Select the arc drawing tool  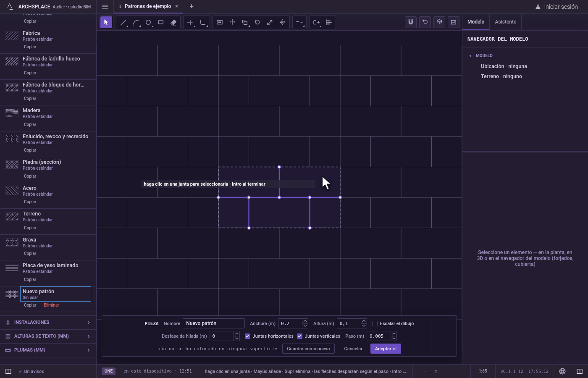pos(136,22)
